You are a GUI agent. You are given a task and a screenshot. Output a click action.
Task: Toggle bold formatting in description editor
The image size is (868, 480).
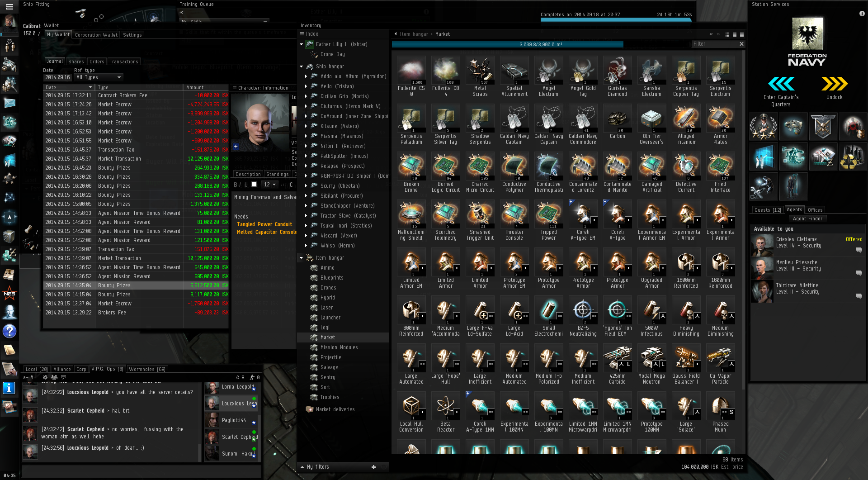[235, 185]
